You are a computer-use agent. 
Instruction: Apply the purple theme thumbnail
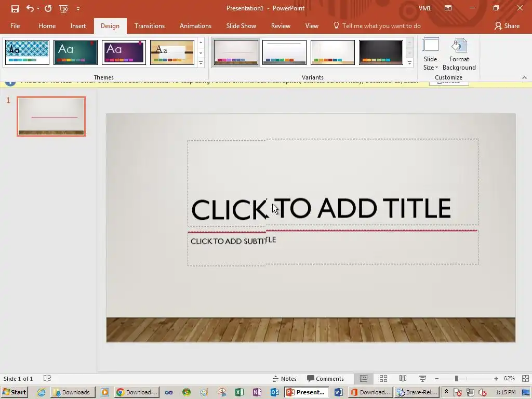tap(124, 52)
